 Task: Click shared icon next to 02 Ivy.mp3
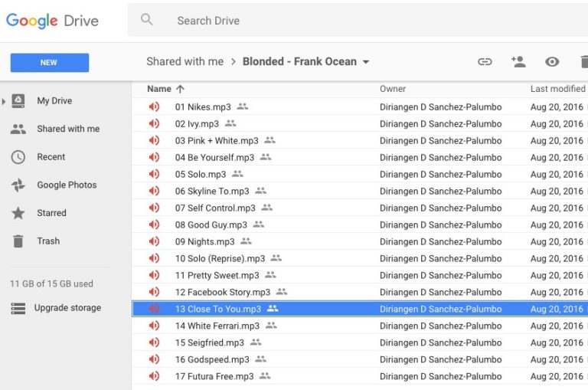click(230, 123)
